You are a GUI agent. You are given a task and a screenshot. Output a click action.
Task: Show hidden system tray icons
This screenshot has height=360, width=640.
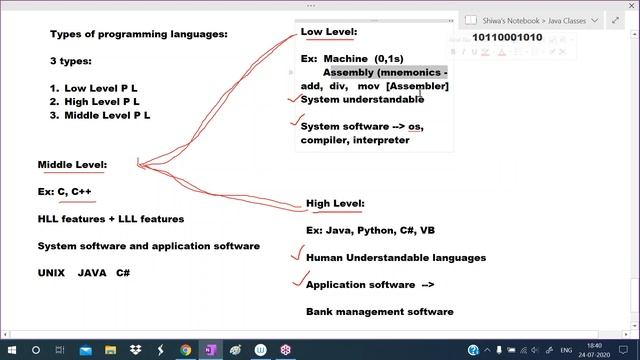click(x=487, y=350)
